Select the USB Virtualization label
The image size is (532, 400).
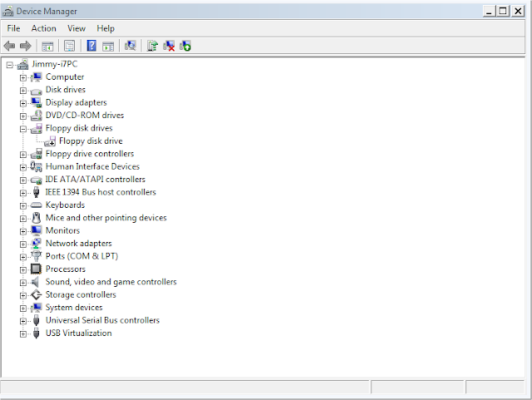(78, 333)
